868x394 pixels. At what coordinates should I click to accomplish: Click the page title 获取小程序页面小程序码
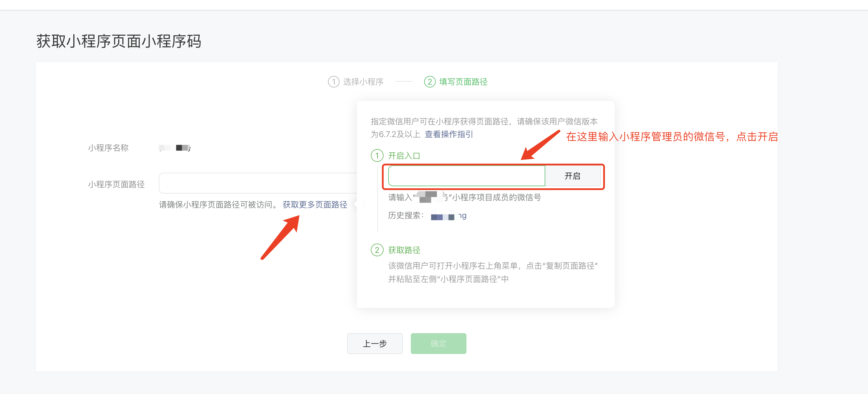[x=118, y=41]
